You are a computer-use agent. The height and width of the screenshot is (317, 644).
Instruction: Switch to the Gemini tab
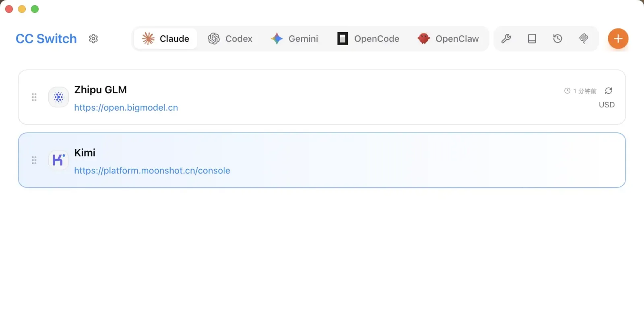294,39
